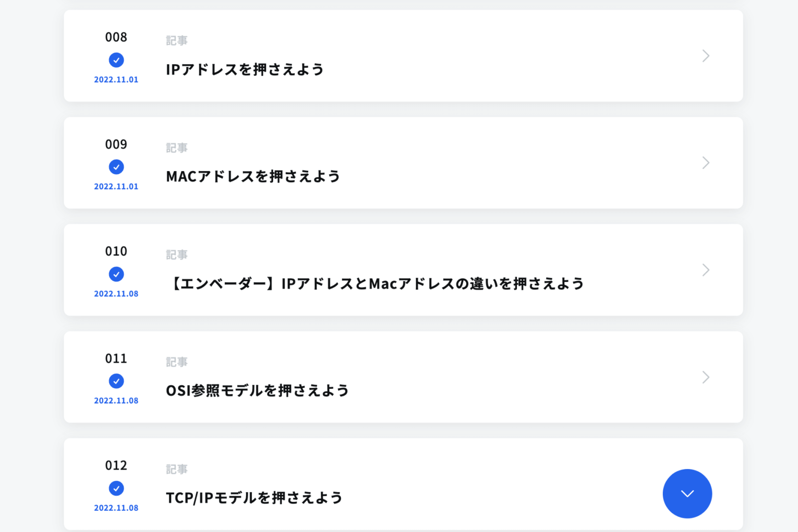Open the article "MACアドレスを押さえよう"
This screenshot has width=798, height=532.
tap(253, 177)
